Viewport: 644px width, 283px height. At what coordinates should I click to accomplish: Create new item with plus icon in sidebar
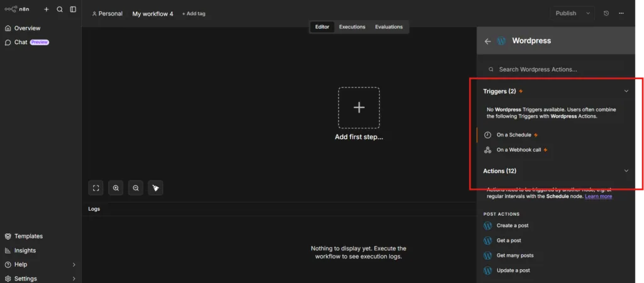[47, 9]
